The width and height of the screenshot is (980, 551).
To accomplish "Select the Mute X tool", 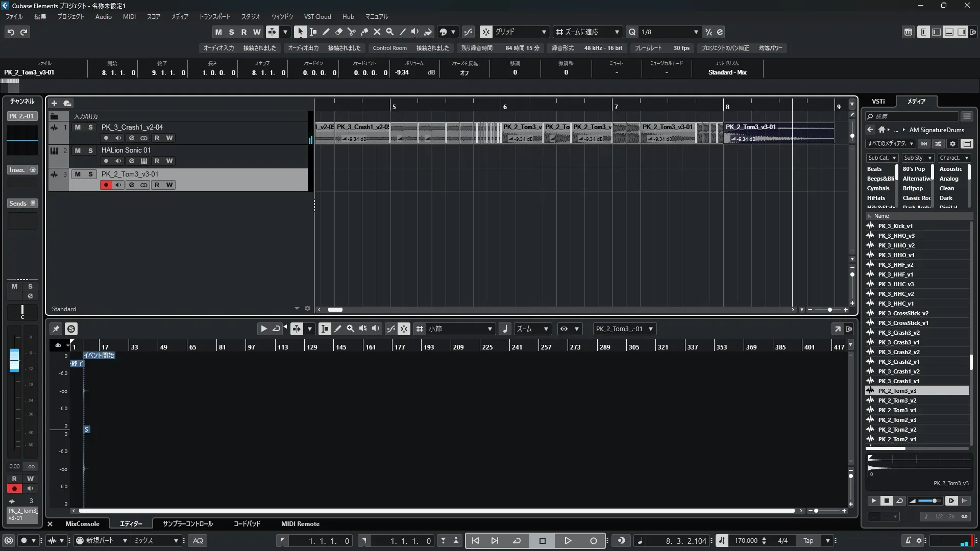I will click(377, 32).
